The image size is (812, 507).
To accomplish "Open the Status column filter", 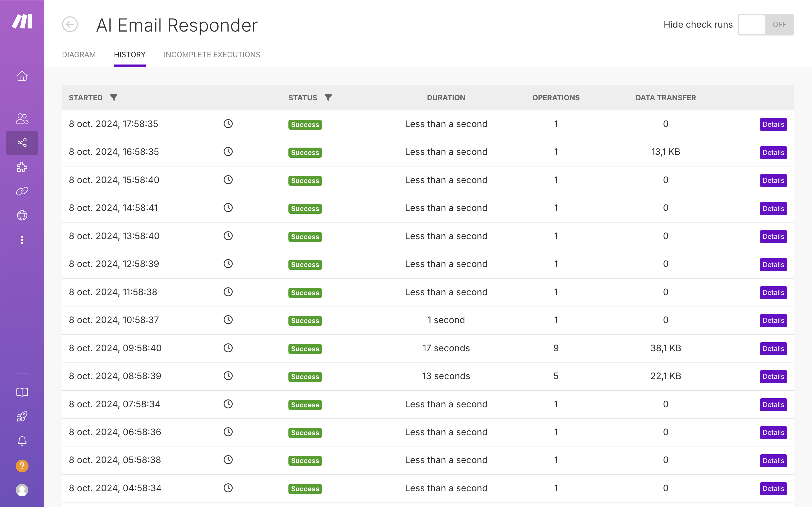I will [328, 97].
